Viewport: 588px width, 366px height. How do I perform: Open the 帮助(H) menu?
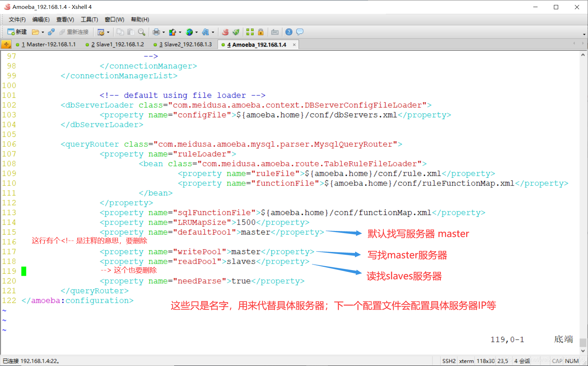point(140,20)
